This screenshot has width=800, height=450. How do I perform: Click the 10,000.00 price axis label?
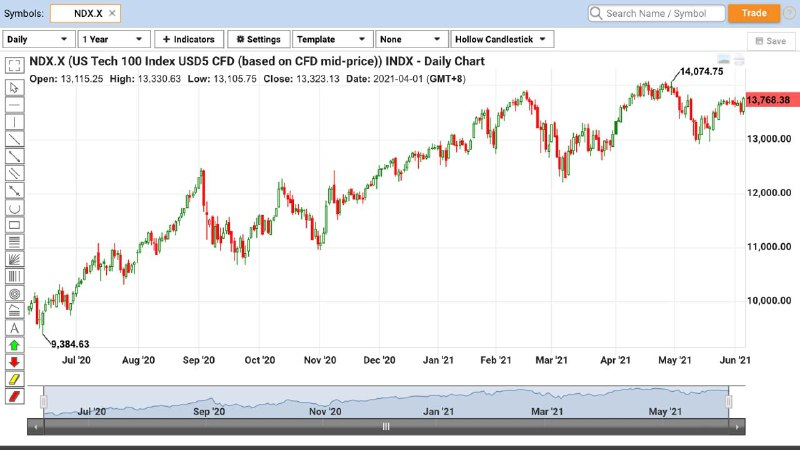coord(769,301)
